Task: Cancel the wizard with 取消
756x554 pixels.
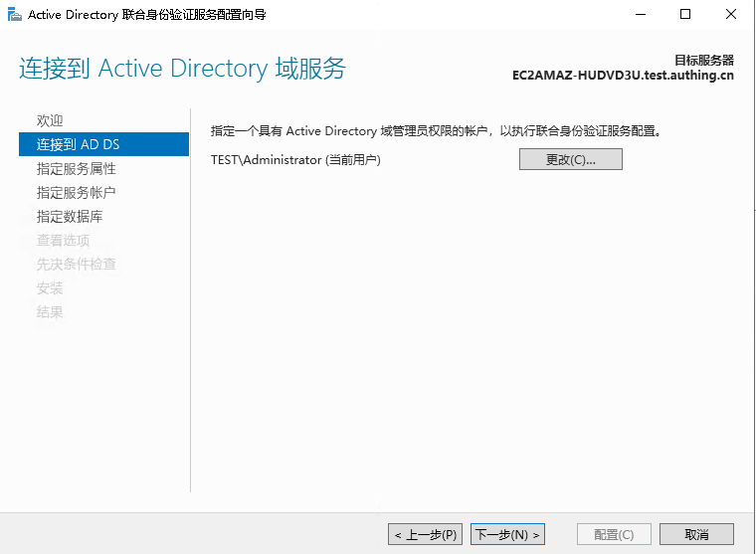Action: coord(696,534)
